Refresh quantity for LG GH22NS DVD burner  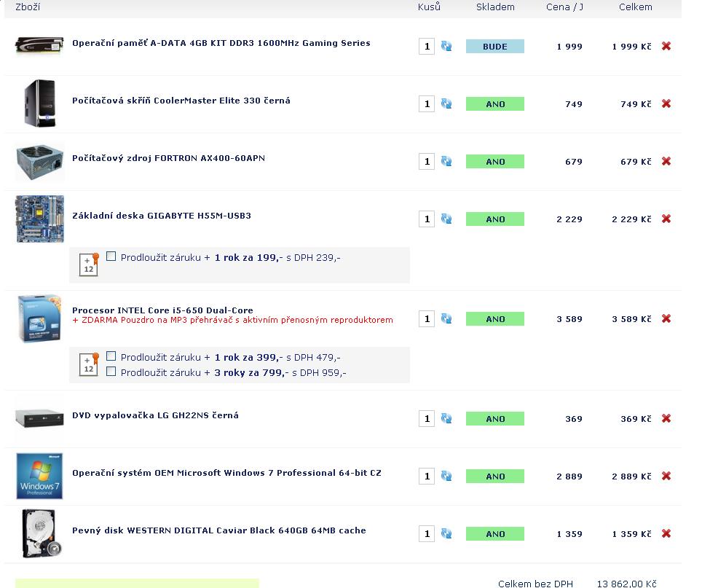(x=446, y=419)
